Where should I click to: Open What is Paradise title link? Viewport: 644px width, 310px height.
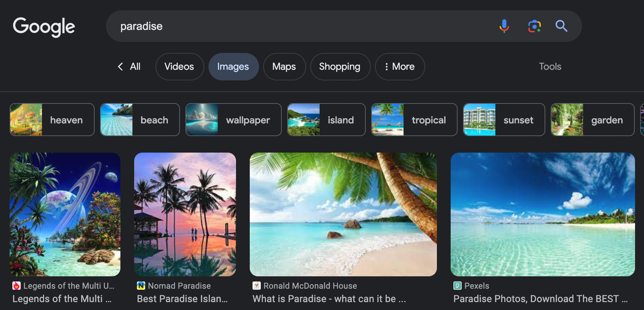tap(329, 299)
